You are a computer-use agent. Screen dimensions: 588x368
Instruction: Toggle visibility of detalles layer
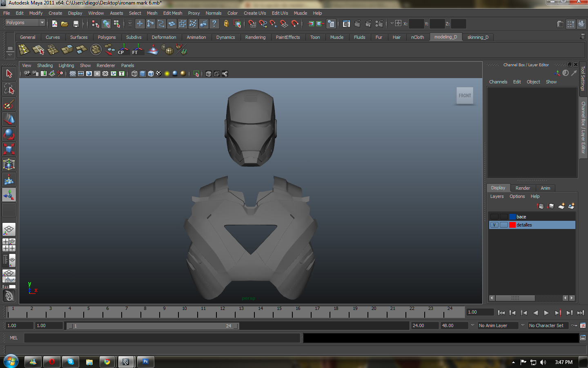tap(494, 225)
